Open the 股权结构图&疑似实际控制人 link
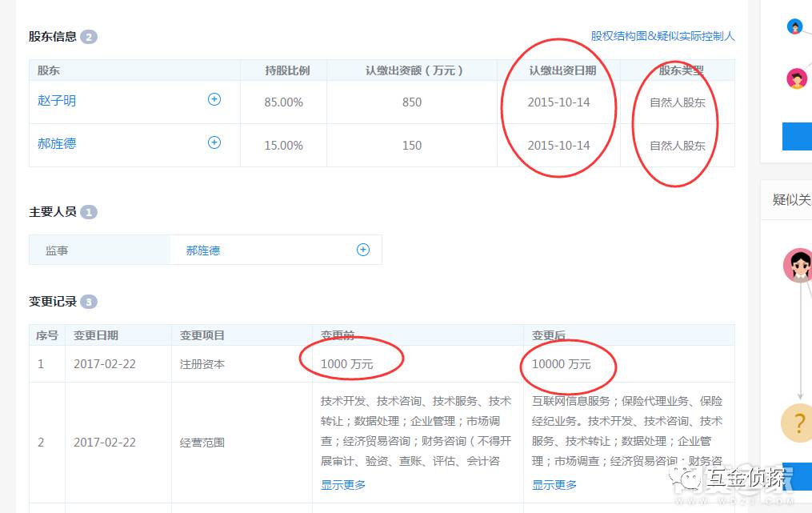Viewport: 812px width, 513px height. pos(662,36)
